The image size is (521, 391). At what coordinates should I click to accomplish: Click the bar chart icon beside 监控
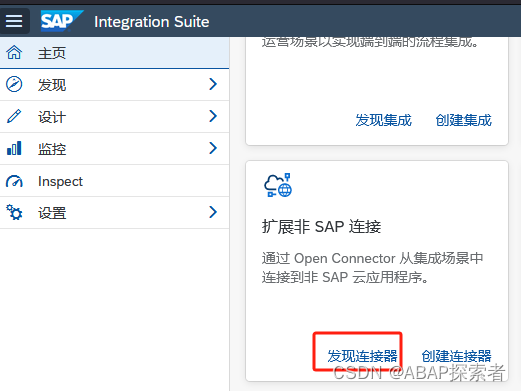pyautogui.click(x=14, y=148)
